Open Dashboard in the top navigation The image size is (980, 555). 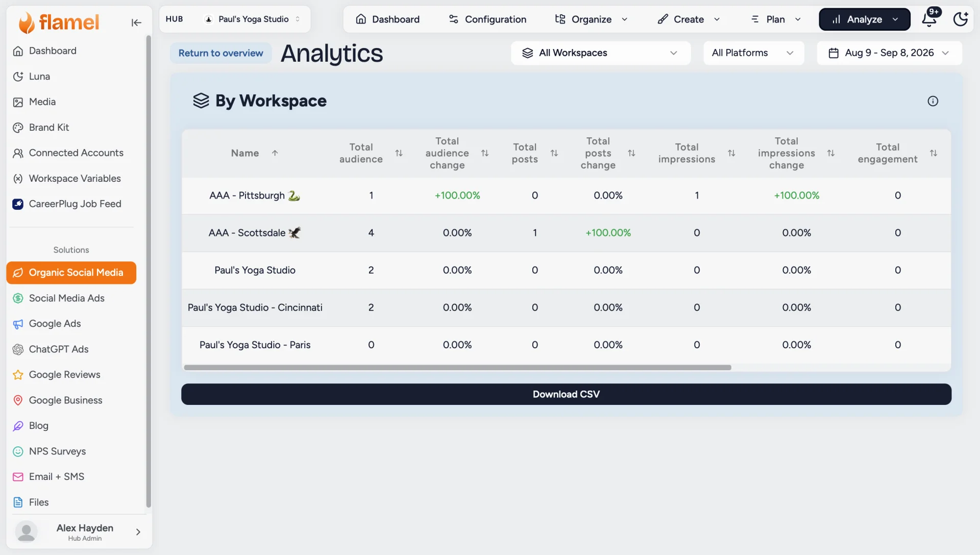pyautogui.click(x=387, y=19)
